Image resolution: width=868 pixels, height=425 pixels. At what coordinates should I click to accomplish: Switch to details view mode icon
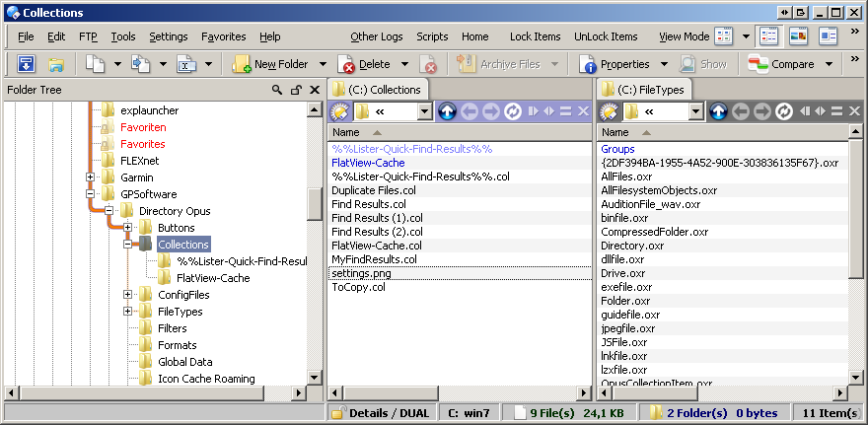[769, 36]
